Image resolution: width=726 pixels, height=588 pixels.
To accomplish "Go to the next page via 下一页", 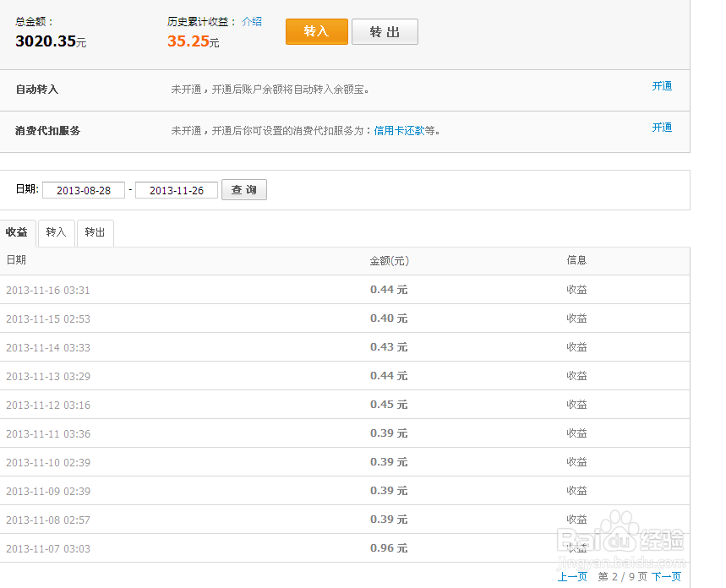I will [x=665, y=576].
